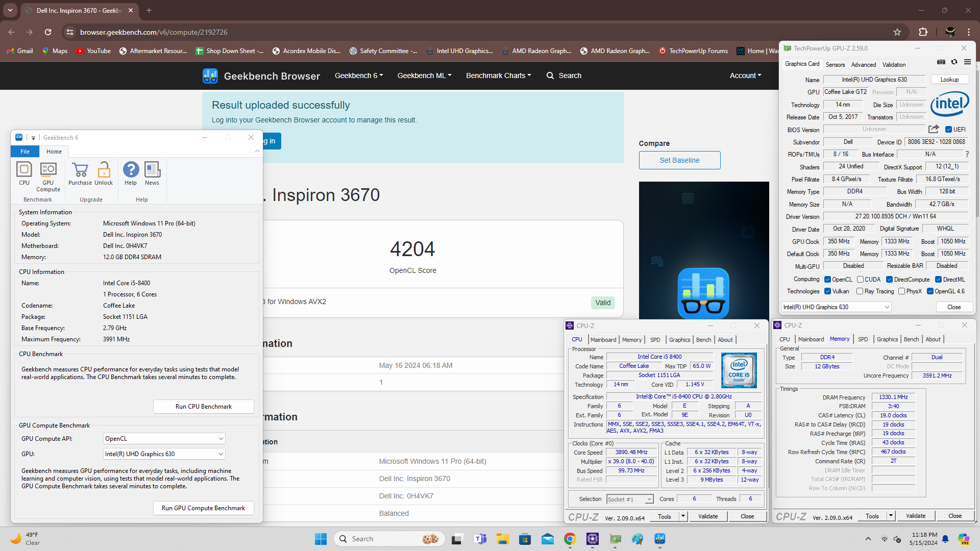Image resolution: width=980 pixels, height=551 pixels.
Task: Switch to Chrome via its taskbar icon
Action: tap(570, 539)
